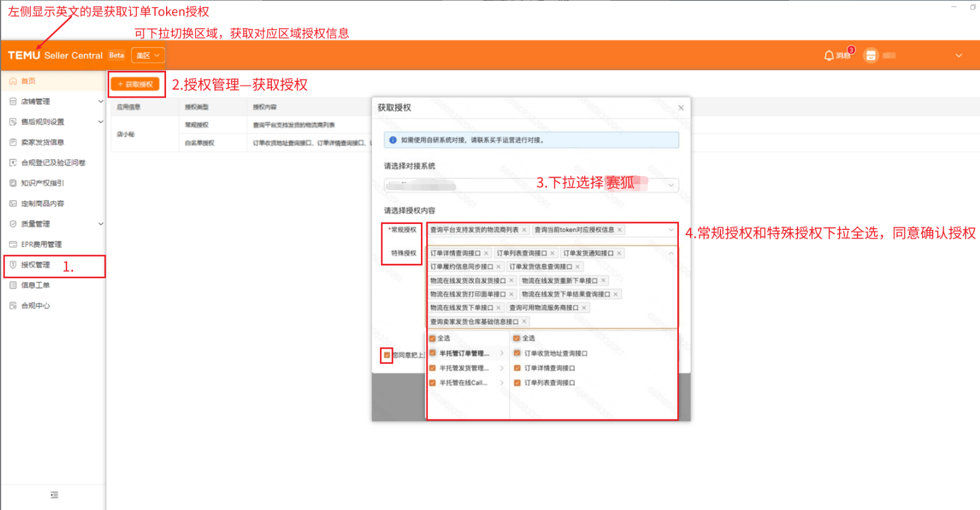Open 授权管理 menu item
The height and width of the screenshot is (510, 980).
click(53, 265)
